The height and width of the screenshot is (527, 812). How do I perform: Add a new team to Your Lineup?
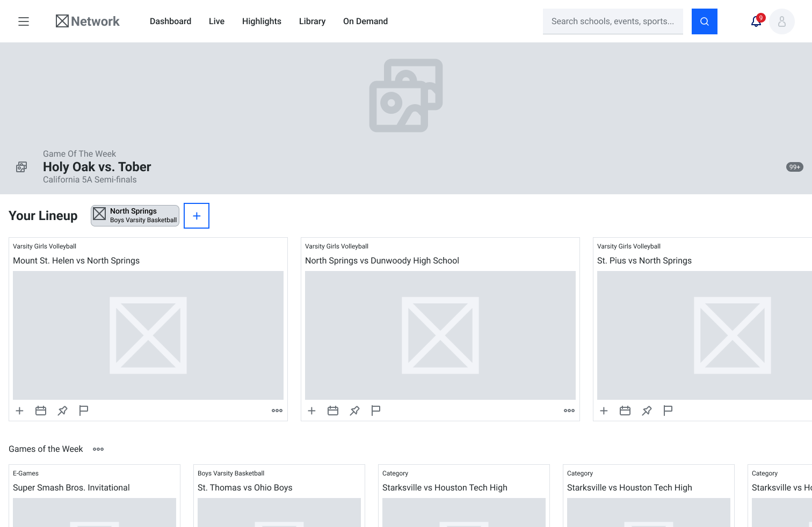[197, 216]
